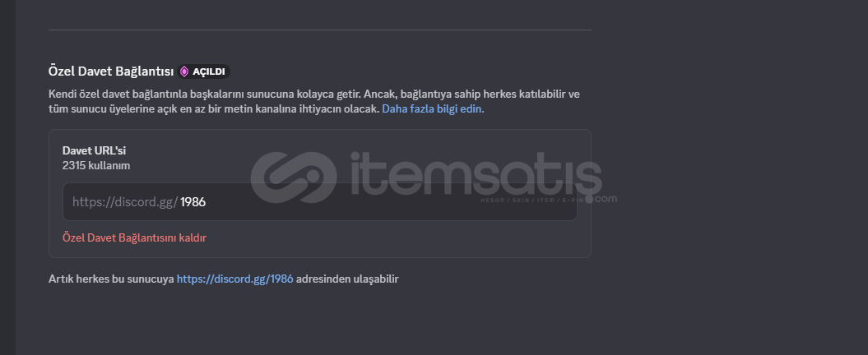Open the "Daha fazla bilgi edin" link
Viewport: 868px width, 355px height.
[x=433, y=109]
